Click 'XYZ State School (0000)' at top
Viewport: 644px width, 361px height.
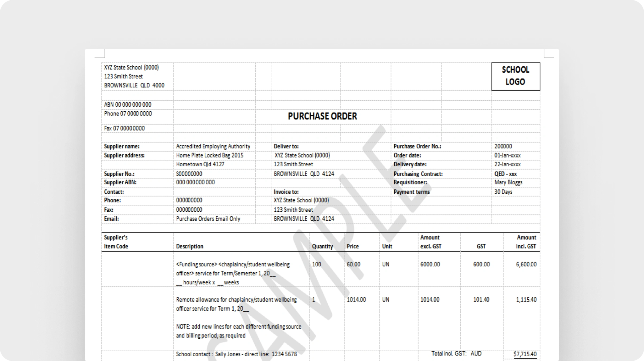coord(131,67)
